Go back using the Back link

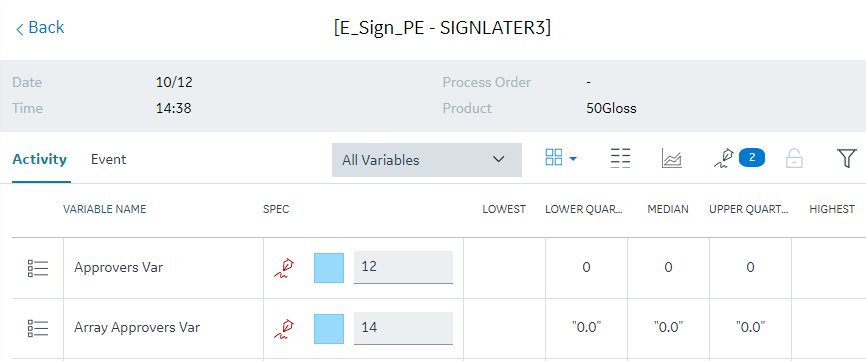[x=40, y=28]
